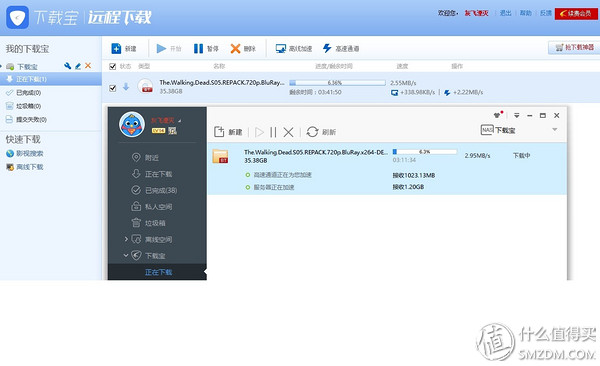600x366 pixels.
Task: Open the main menu triangle in the client title bar
Action: (516, 115)
